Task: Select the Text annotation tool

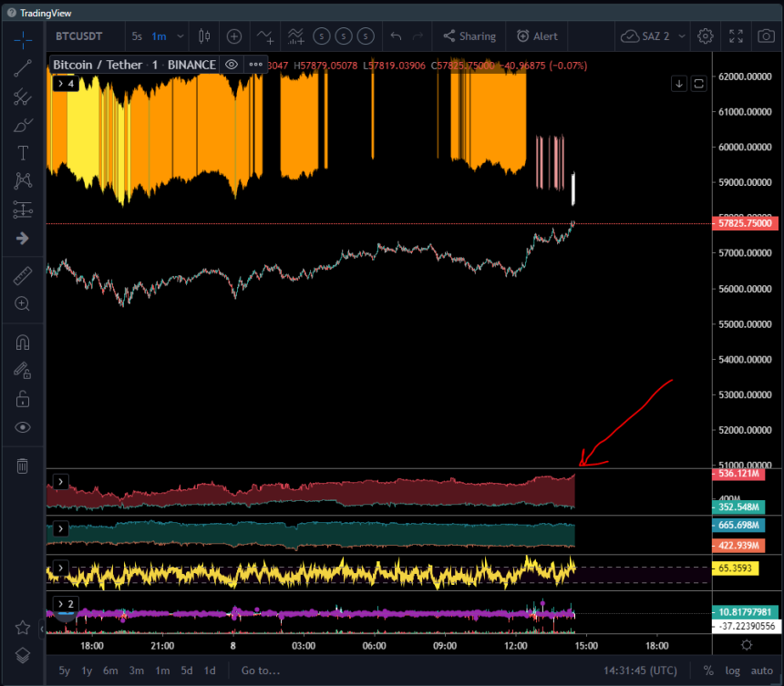Action: point(22,153)
